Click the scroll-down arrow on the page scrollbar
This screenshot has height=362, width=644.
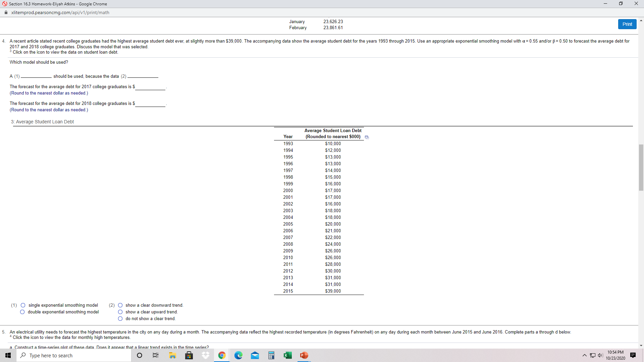coord(641,346)
